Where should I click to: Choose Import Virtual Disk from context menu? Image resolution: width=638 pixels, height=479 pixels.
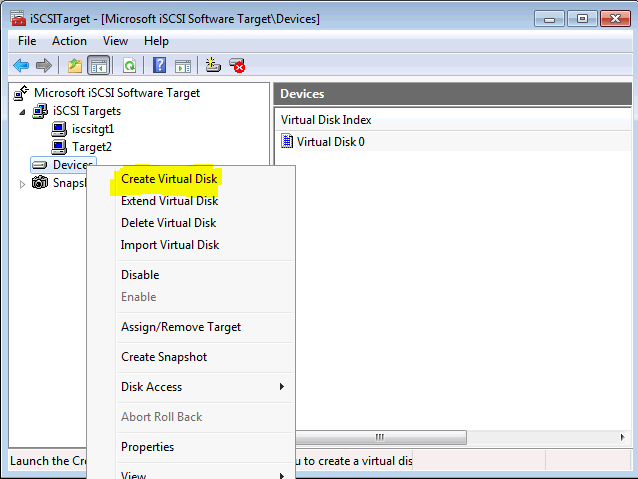click(170, 245)
